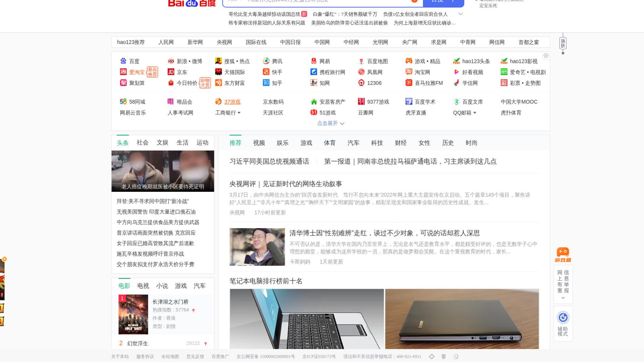
Task: Open ranking item 幻世浮生
Action: [x=138, y=343]
